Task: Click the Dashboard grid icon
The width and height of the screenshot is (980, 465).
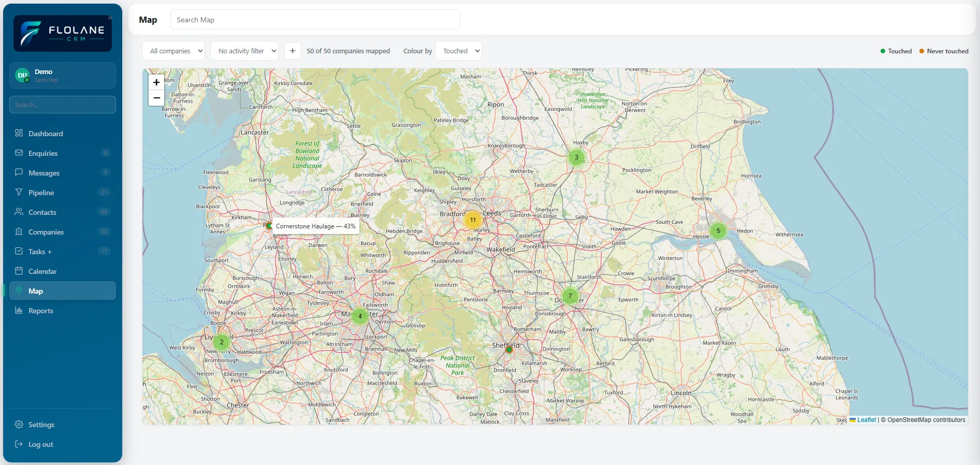Action: (19, 133)
